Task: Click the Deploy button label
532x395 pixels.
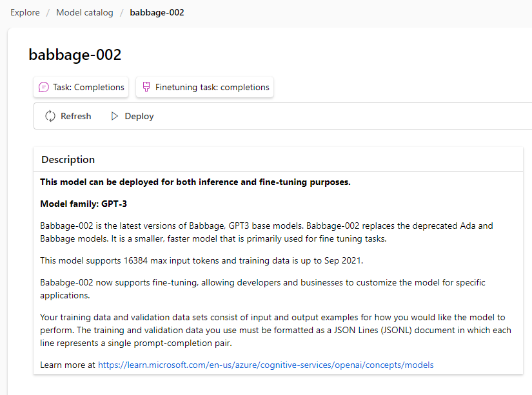Action: (x=139, y=116)
